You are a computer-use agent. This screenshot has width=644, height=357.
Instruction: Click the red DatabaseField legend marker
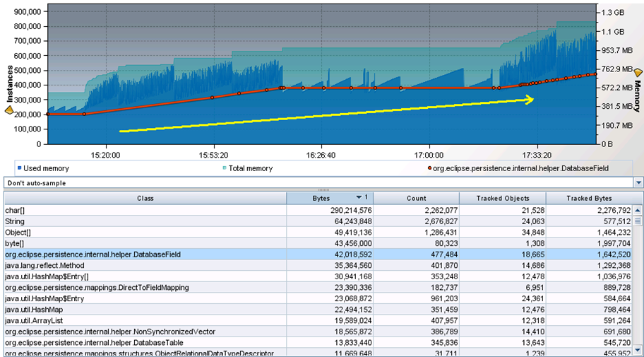coord(429,169)
